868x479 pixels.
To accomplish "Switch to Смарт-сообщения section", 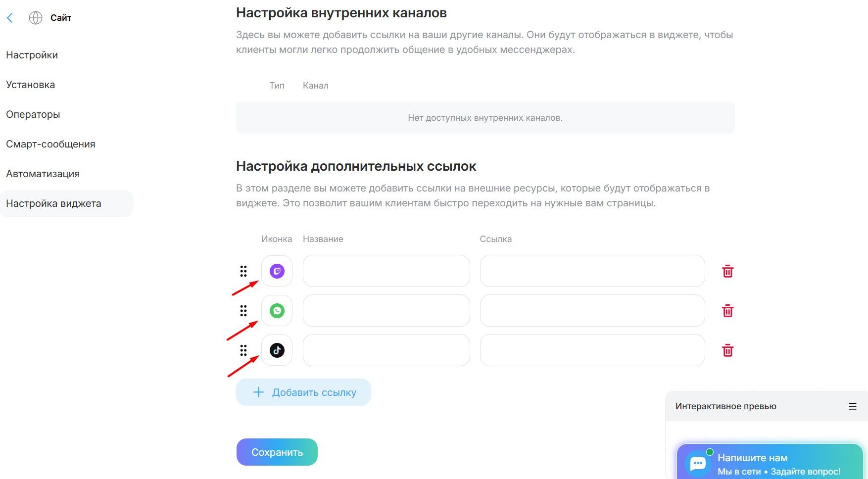I will point(50,144).
